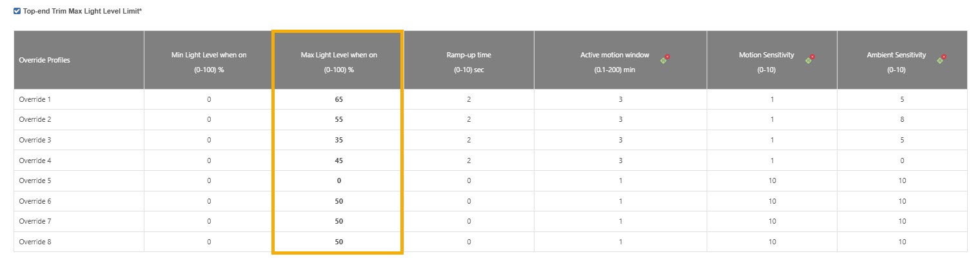Click the Override Profiles column header
This screenshot has width=980, height=263.
tap(44, 60)
